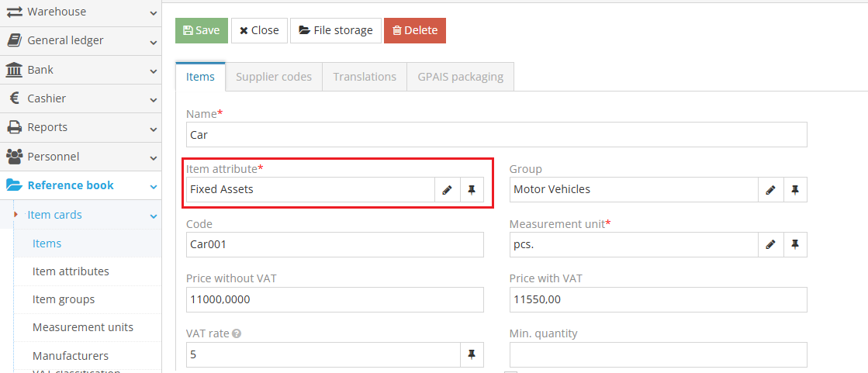Delete the item with the red Delete button
Image resolution: width=868 pixels, height=373 pixels.
[x=415, y=30]
